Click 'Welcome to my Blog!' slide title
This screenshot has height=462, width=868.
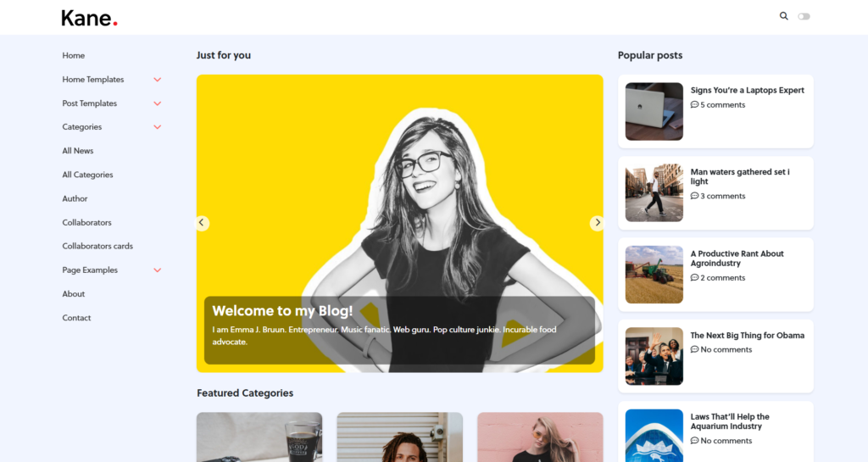[x=282, y=311]
